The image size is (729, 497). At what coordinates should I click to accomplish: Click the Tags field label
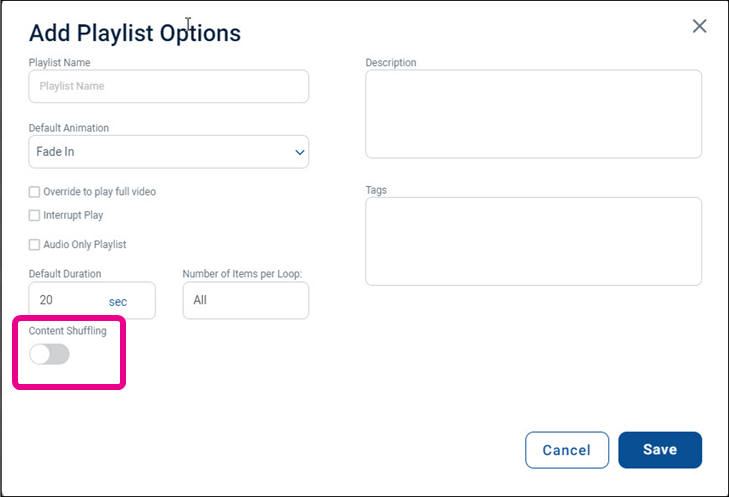(x=376, y=190)
